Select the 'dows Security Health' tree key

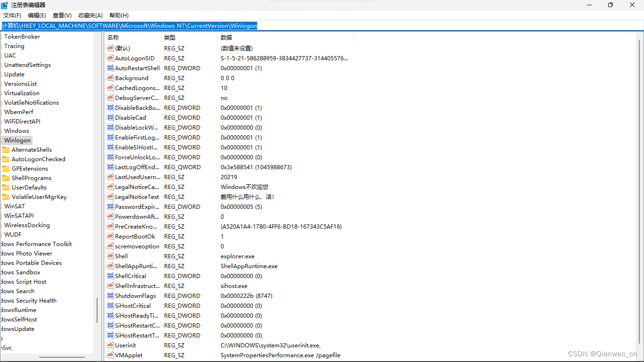(x=28, y=301)
